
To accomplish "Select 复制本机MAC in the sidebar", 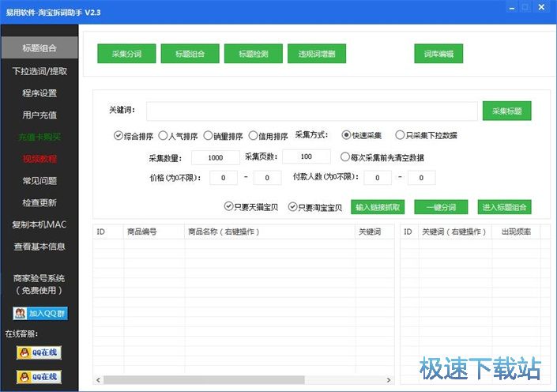I will [39, 224].
